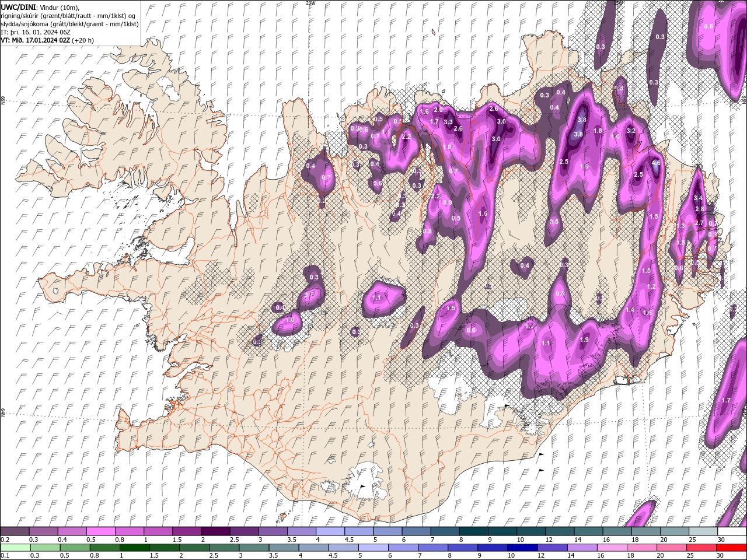Click the "2.7" snowfall value on the map
Image resolution: width=747 pixels, height=560 pixels.
[x=699, y=223]
